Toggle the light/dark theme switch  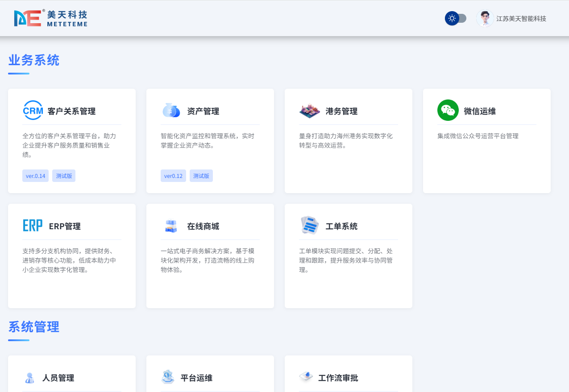pos(456,18)
